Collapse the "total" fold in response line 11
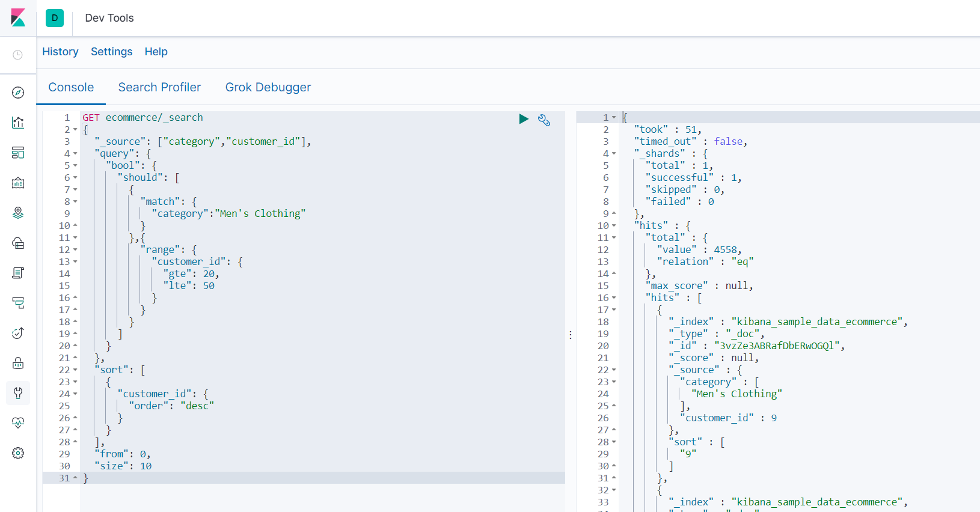The height and width of the screenshot is (512, 980). [x=614, y=238]
